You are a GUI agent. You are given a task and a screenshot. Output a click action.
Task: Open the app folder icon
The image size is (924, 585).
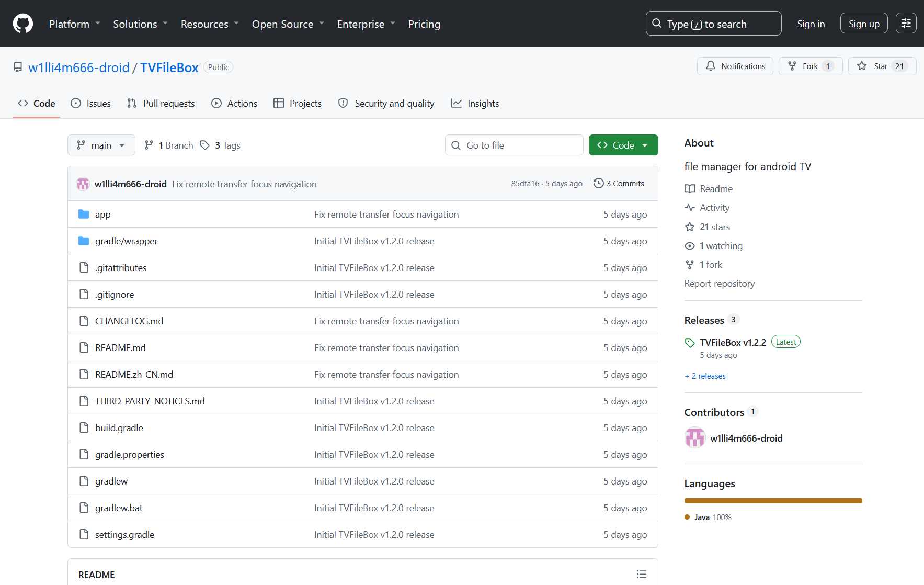84,214
